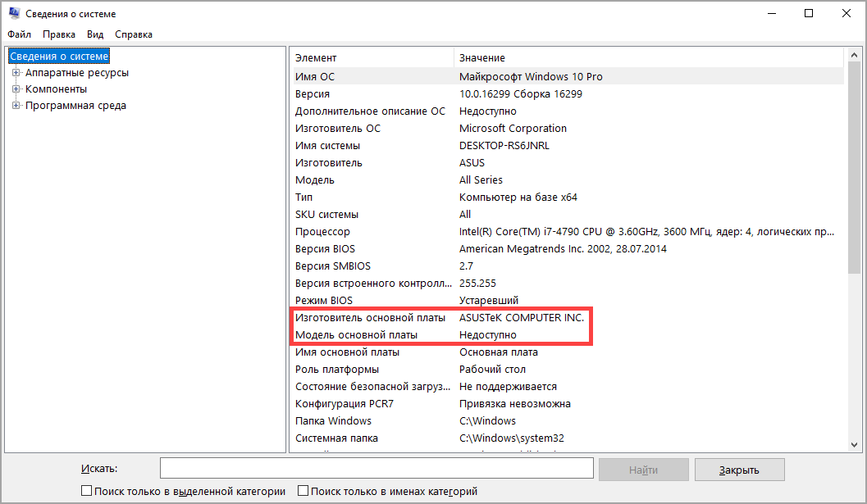Click the scrollbar down arrow
867x504 pixels.
(x=854, y=444)
